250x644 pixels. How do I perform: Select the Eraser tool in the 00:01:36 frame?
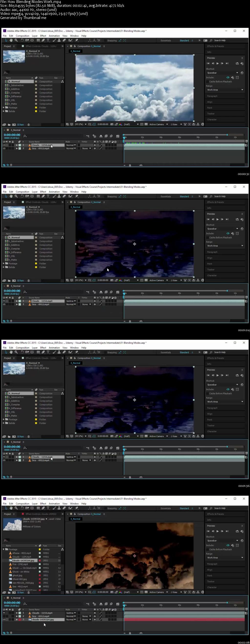point(64,352)
